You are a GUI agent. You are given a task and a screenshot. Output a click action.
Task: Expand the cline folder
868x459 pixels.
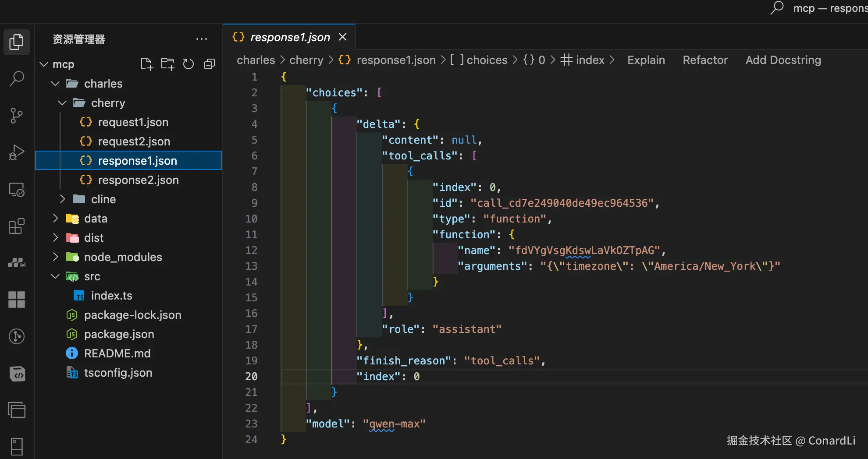tap(103, 199)
